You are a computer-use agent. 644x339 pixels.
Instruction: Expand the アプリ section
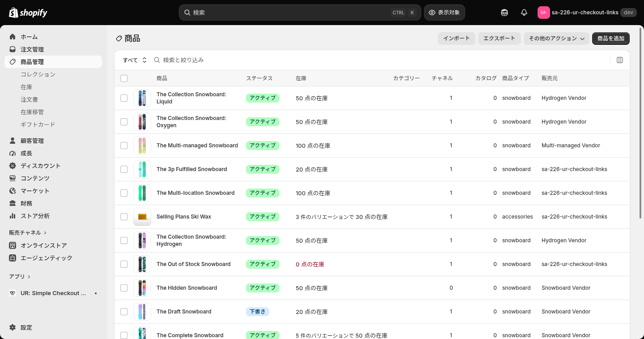pyautogui.click(x=20, y=277)
